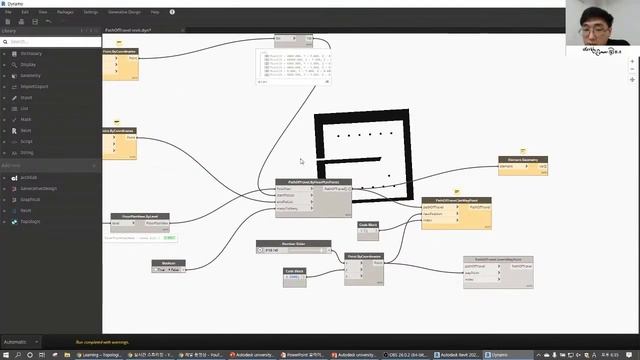Switch to Autodesk Revit in taskbar
The image size is (640, 360).
pyautogui.click(x=457, y=355)
